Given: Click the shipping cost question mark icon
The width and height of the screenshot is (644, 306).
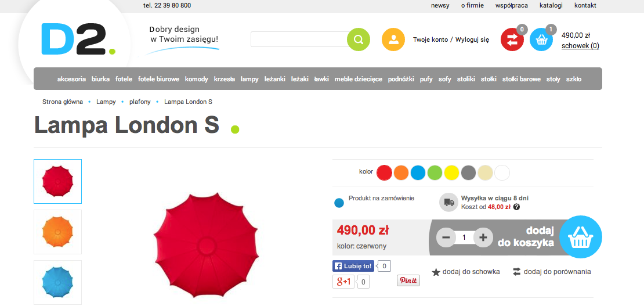Looking at the screenshot, I should 517,207.
